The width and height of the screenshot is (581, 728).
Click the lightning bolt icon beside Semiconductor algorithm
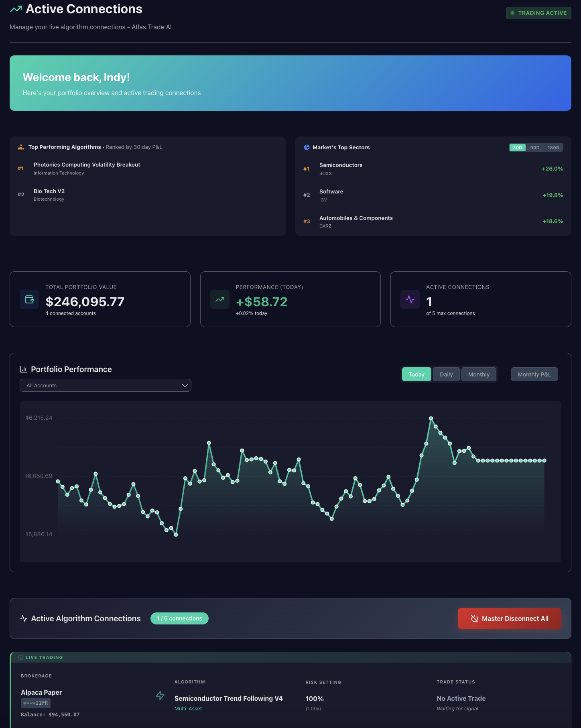[x=160, y=695]
